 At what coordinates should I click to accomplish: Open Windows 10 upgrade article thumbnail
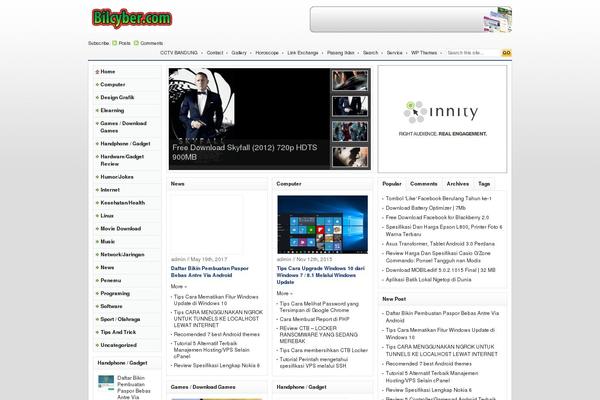click(x=323, y=225)
